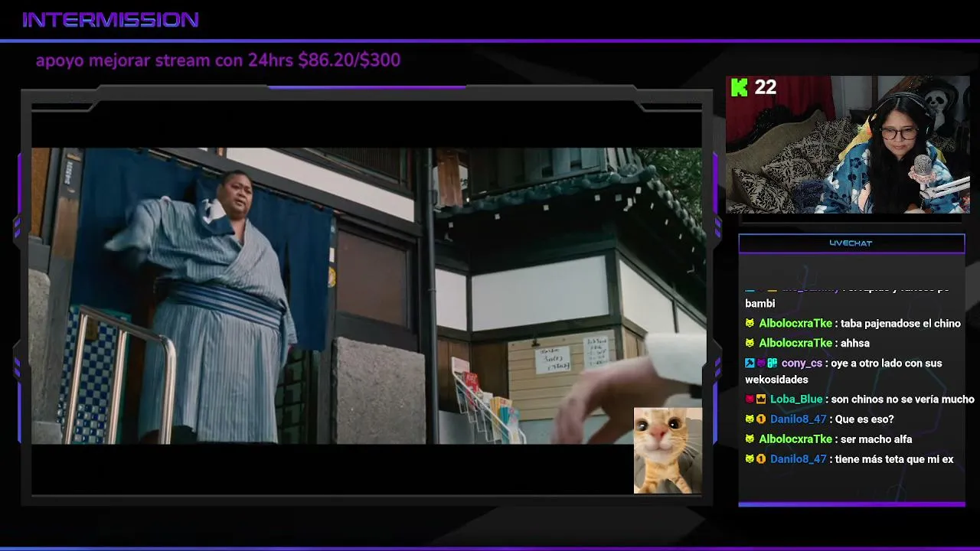
Task: Click the chat message 'taba pajenadose el chino'
Action: point(900,324)
